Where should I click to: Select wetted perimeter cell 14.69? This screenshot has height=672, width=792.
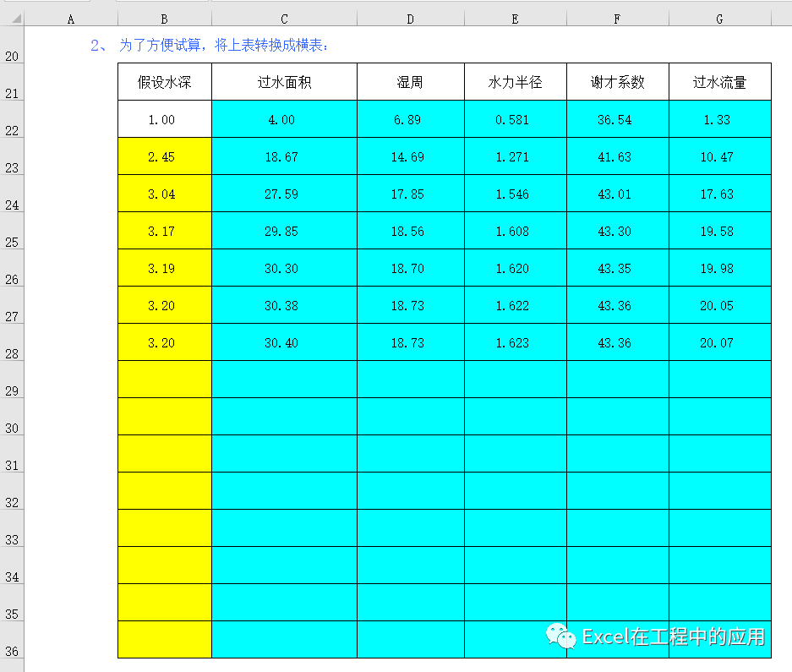pyautogui.click(x=411, y=156)
